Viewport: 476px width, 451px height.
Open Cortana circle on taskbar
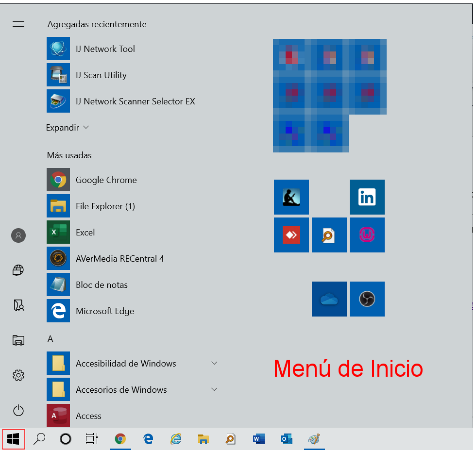[66, 439]
